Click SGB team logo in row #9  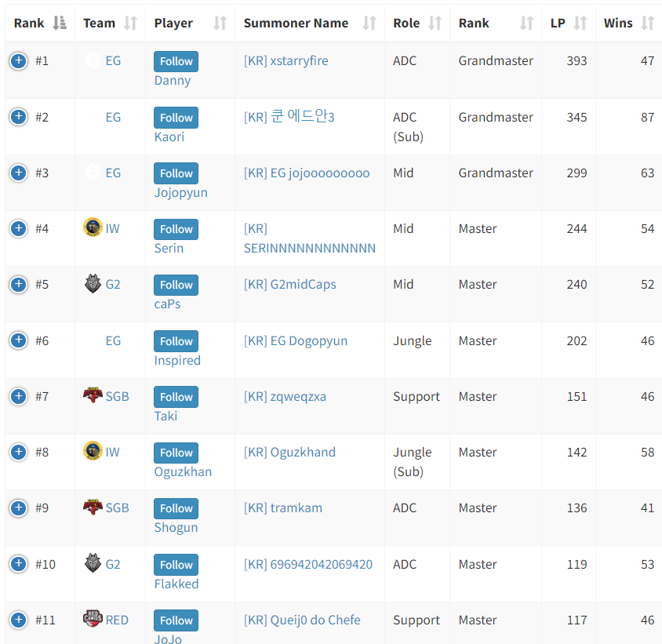[x=93, y=507]
